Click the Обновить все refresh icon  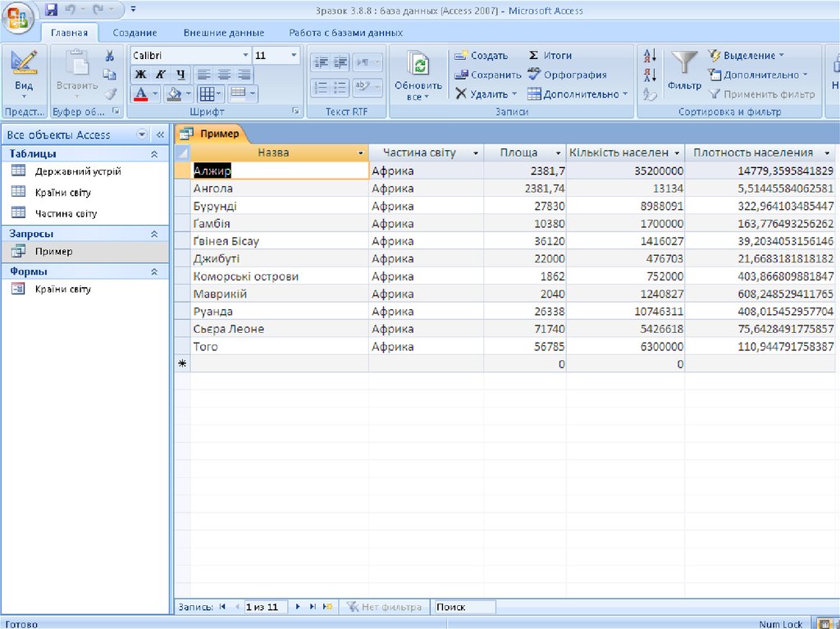coord(418,66)
